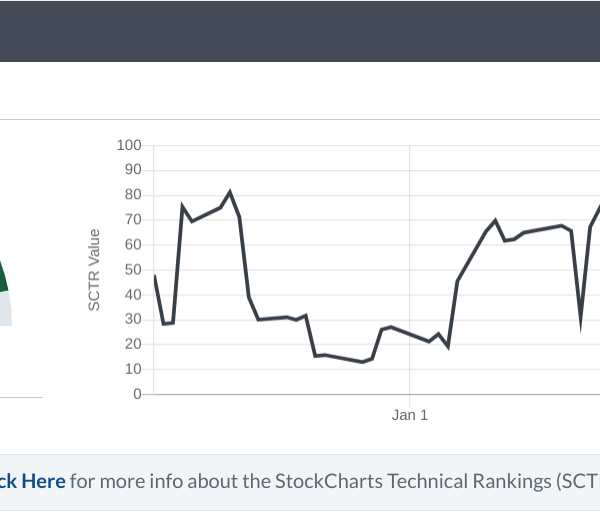Click the 70 label on the y-axis
The image size is (600, 523).
pos(133,220)
